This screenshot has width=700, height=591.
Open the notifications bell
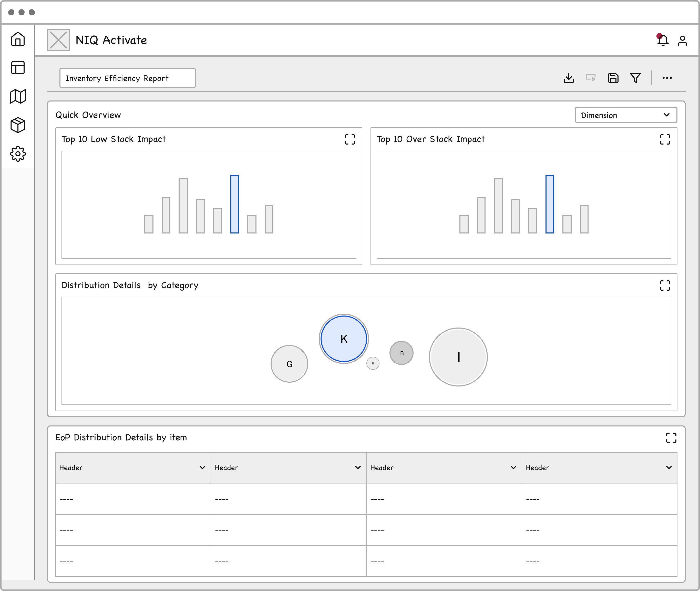663,40
